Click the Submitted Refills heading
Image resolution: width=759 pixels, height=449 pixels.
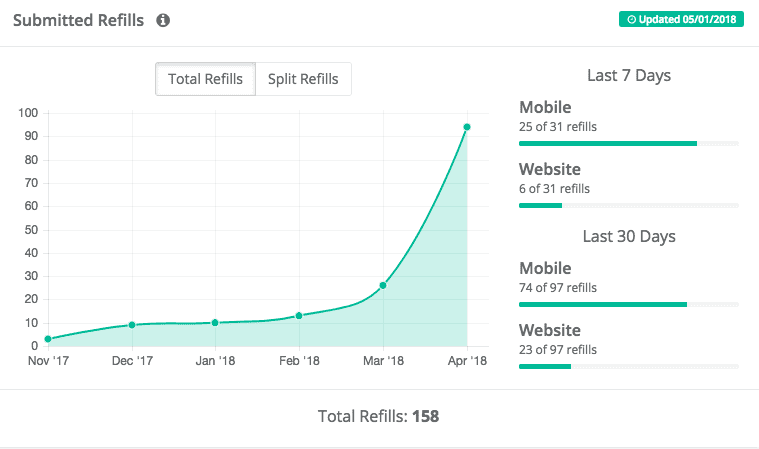[x=78, y=20]
